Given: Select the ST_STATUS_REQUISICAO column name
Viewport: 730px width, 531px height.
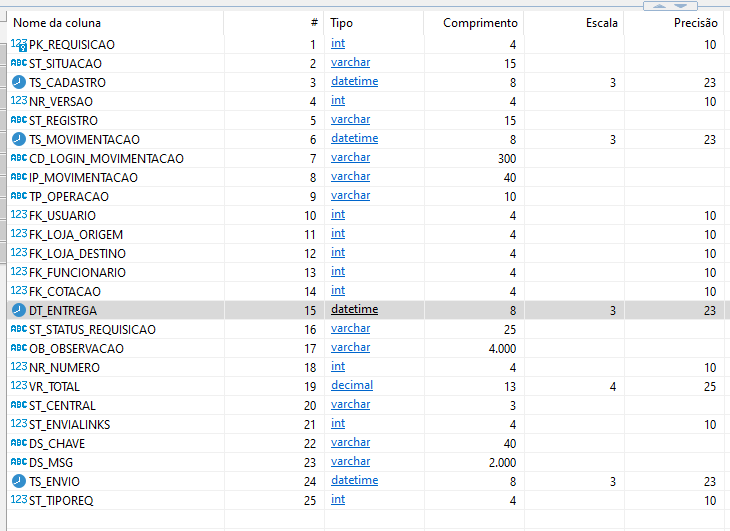Looking at the screenshot, I should pyautogui.click(x=92, y=329).
